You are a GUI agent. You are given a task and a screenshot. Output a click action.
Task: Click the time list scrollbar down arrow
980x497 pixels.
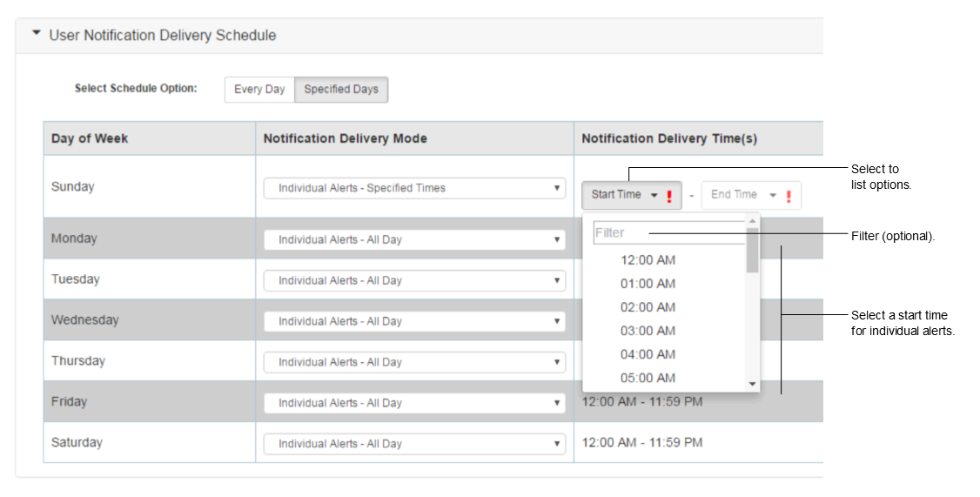click(753, 384)
